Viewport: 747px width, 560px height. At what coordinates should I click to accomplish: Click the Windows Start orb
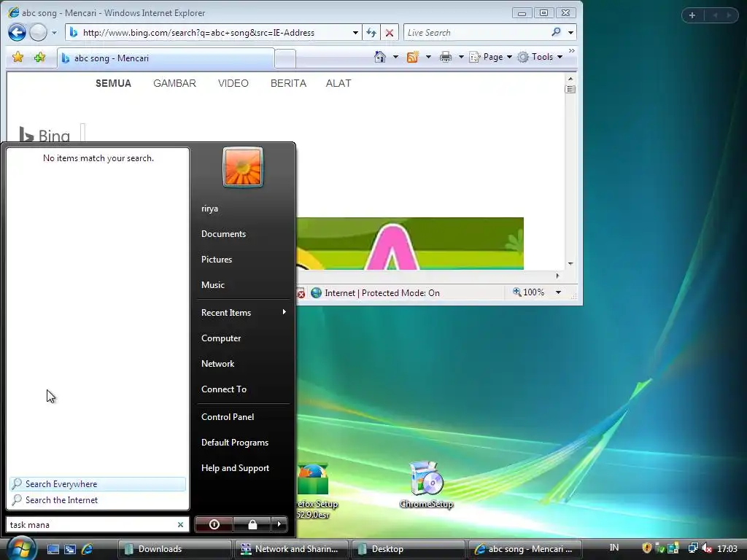click(x=20, y=548)
